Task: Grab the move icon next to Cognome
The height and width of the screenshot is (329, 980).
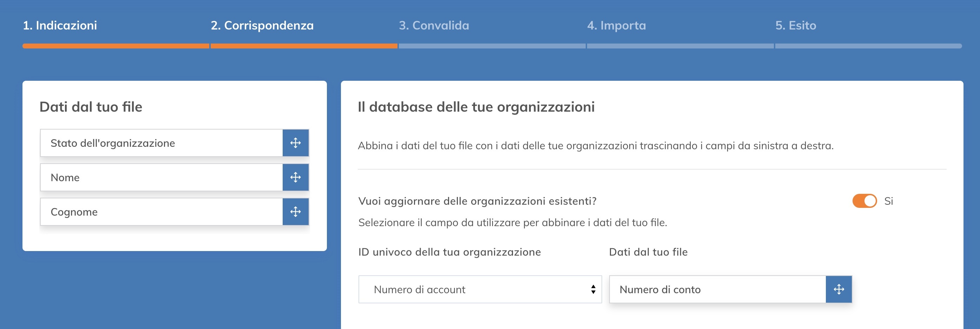Action: 295,212
